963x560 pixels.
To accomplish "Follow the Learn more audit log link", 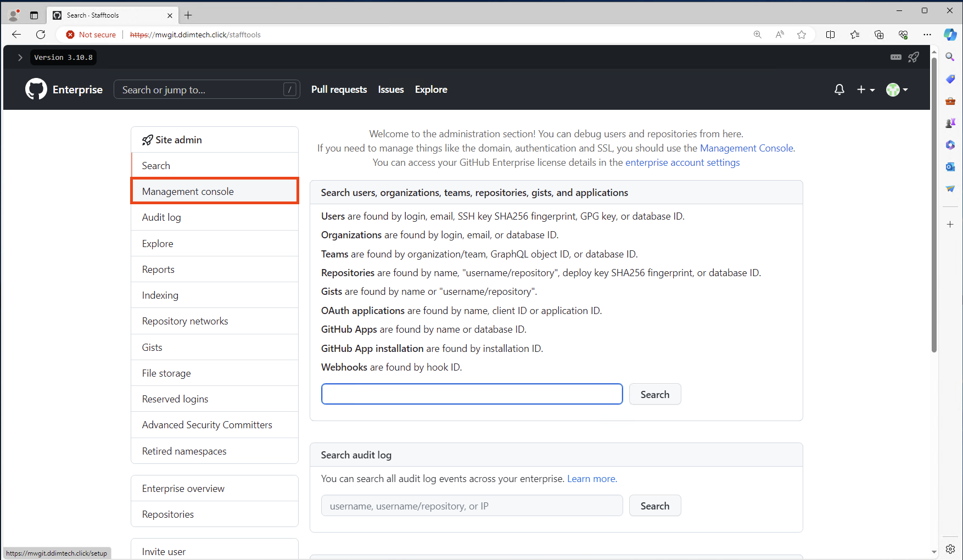I will click(x=592, y=478).
